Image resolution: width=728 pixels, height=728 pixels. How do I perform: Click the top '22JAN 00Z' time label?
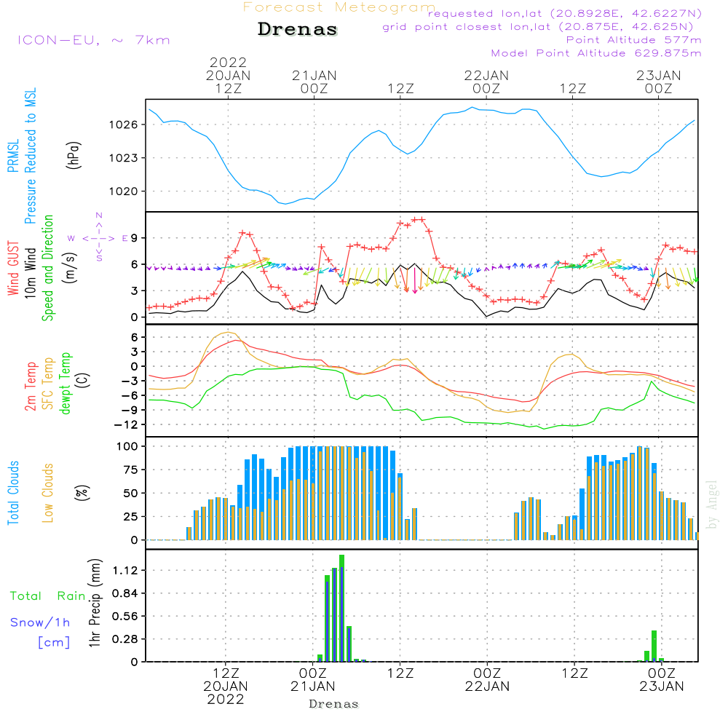click(x=486, y=82)
